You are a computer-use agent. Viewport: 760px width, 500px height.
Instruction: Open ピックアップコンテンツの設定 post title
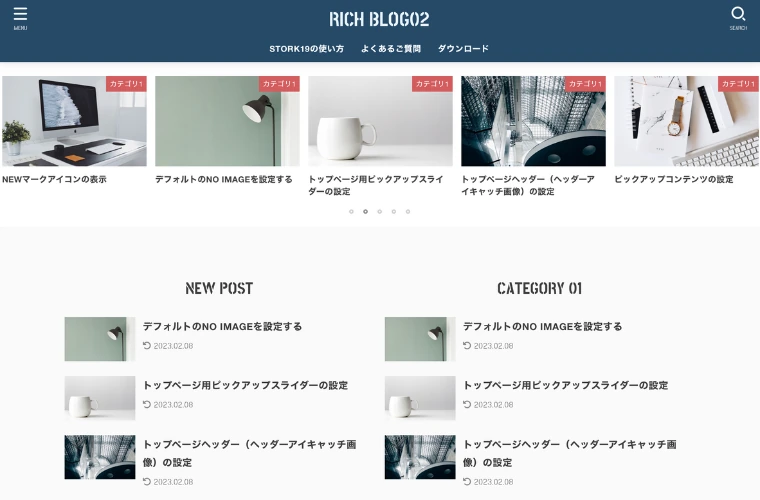[x=674, y=179]
